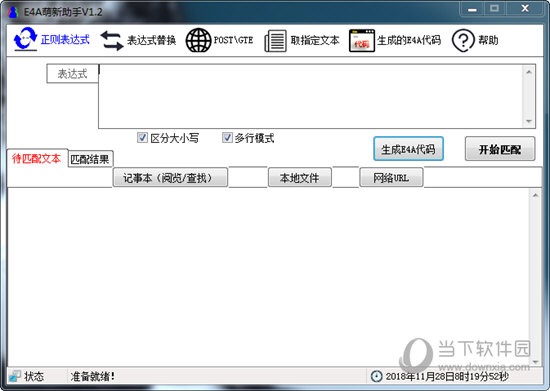Toggle the 多行模式 checkbox

(227, 137)
